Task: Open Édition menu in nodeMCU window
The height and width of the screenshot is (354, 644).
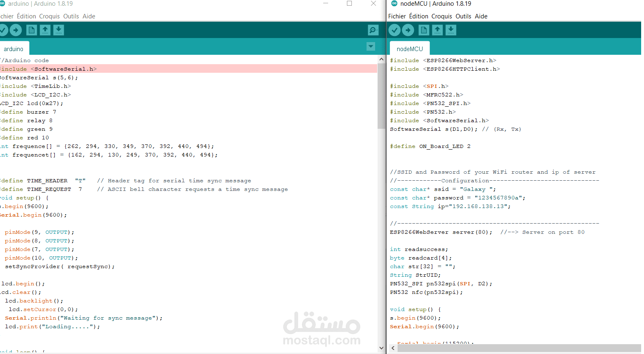Action: pyautogui.click(x=419, y=16)
